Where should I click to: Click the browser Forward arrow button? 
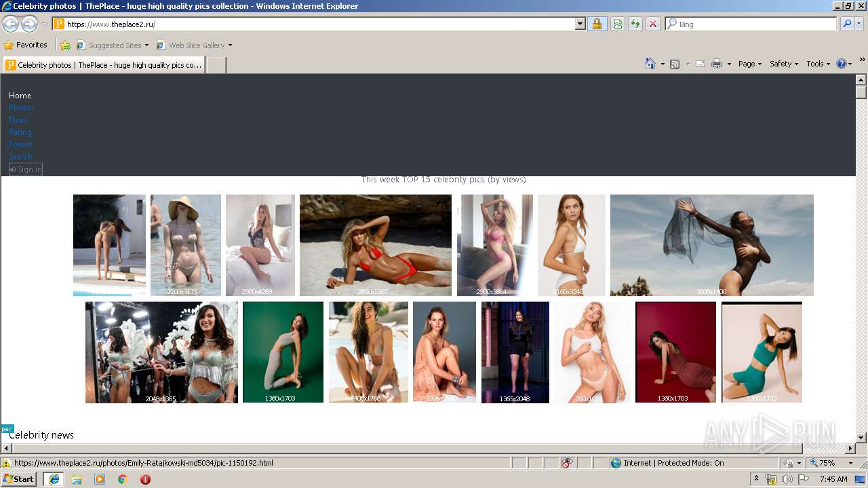click(x=29, y=24)
